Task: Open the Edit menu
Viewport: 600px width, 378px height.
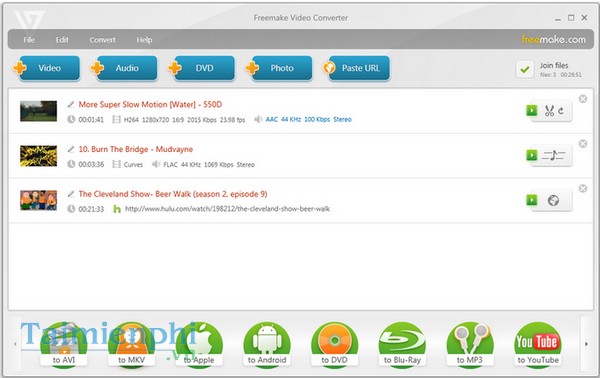Action: point(62,40)
